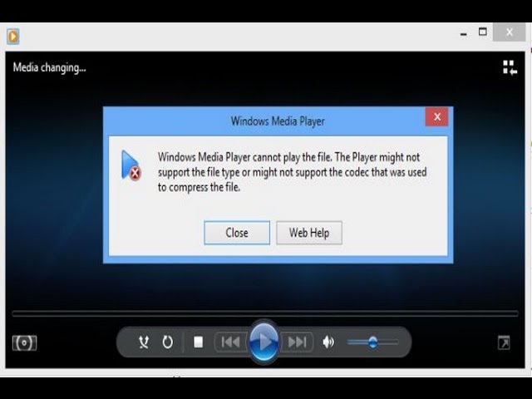Maximize the Media Player window
This screenshot has height=399, width=532.
click(483, 32)
